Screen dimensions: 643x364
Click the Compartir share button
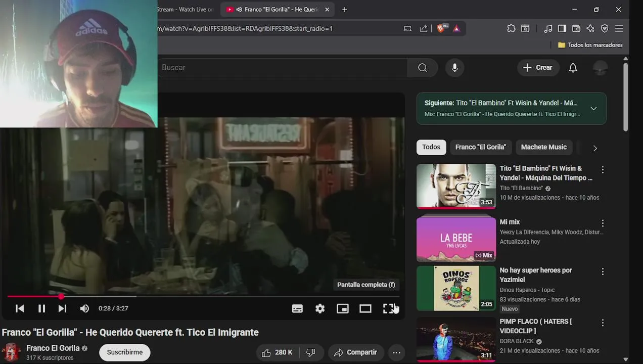[x=356, y=352]
